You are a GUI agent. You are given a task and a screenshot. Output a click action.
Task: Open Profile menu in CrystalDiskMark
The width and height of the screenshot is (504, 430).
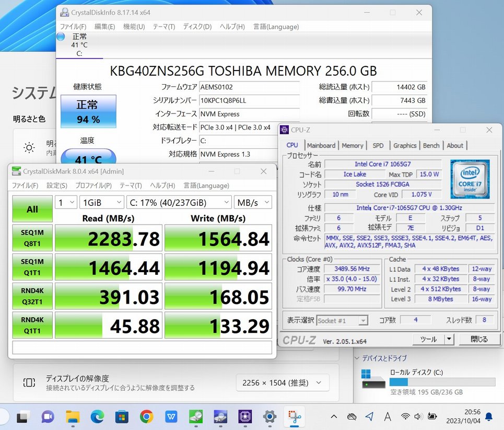[93, 185]
